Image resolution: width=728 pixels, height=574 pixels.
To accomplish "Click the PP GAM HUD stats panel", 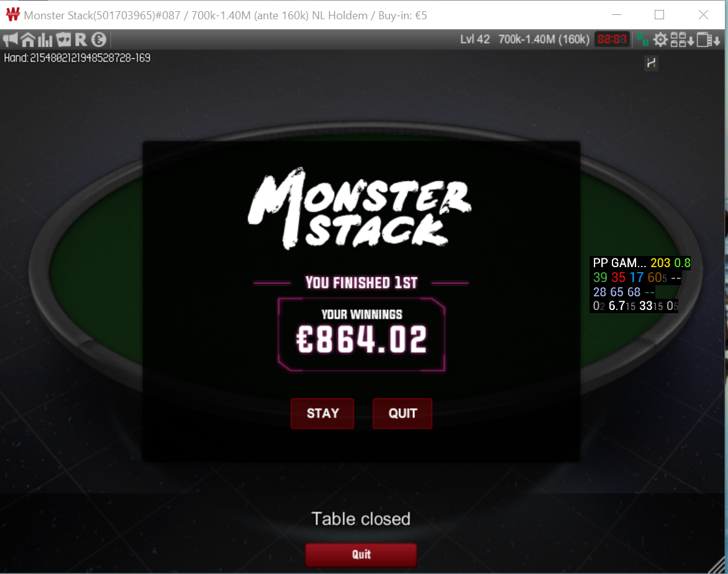I will (640, 285).
